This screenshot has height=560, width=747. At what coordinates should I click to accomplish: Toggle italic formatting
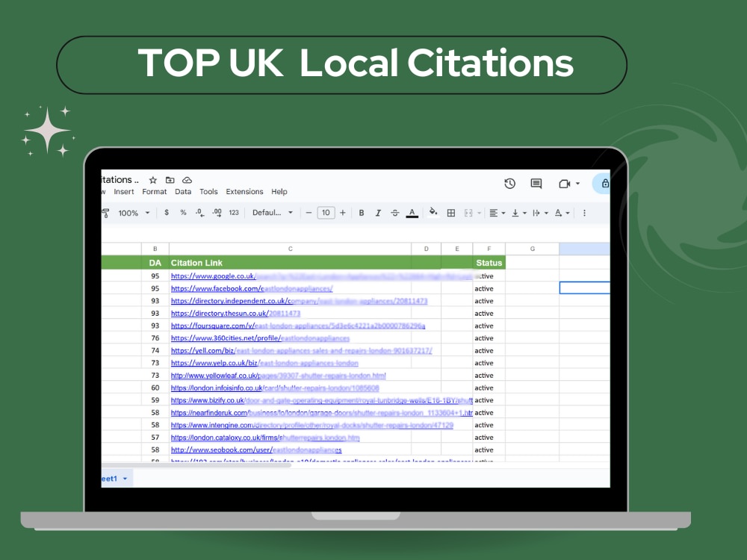click(378, 213)
